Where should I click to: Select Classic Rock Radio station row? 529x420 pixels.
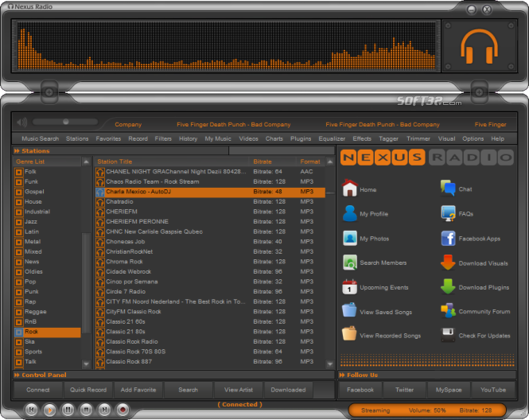[210, 342]
